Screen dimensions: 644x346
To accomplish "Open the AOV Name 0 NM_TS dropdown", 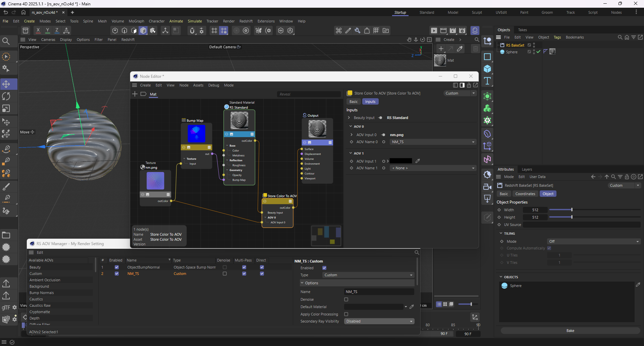I will (x=433, y=142).
